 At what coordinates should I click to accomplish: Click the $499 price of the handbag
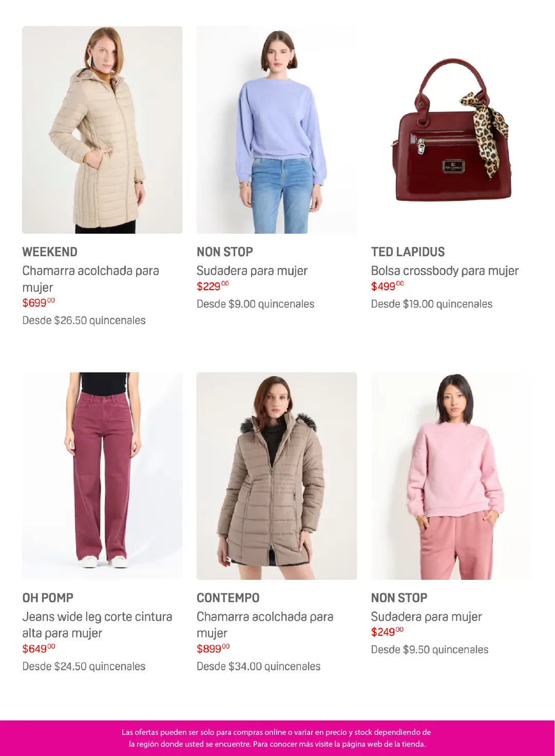point(388,286)
